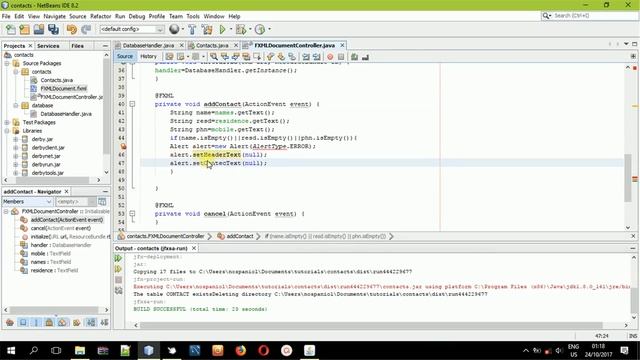This screenshot has height=360, width=640.
Task: Click the Save All toolbar icon
Action: point(53,29)
